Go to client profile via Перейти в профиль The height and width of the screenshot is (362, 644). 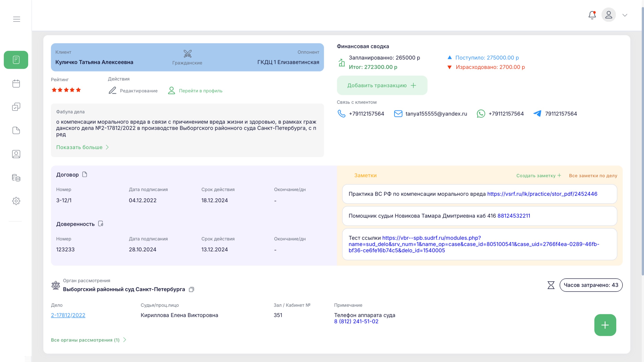(195, 91)
